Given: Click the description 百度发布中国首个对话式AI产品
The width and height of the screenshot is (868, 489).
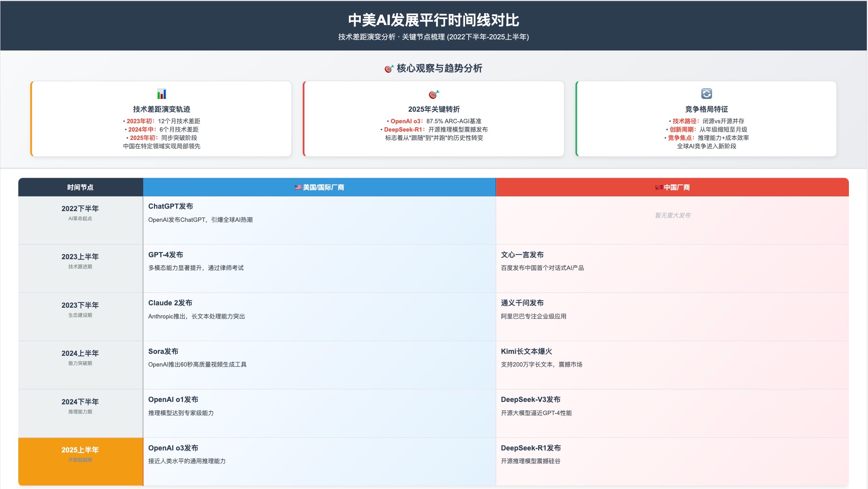Looking at the screenshot, I should click(543, 268).
